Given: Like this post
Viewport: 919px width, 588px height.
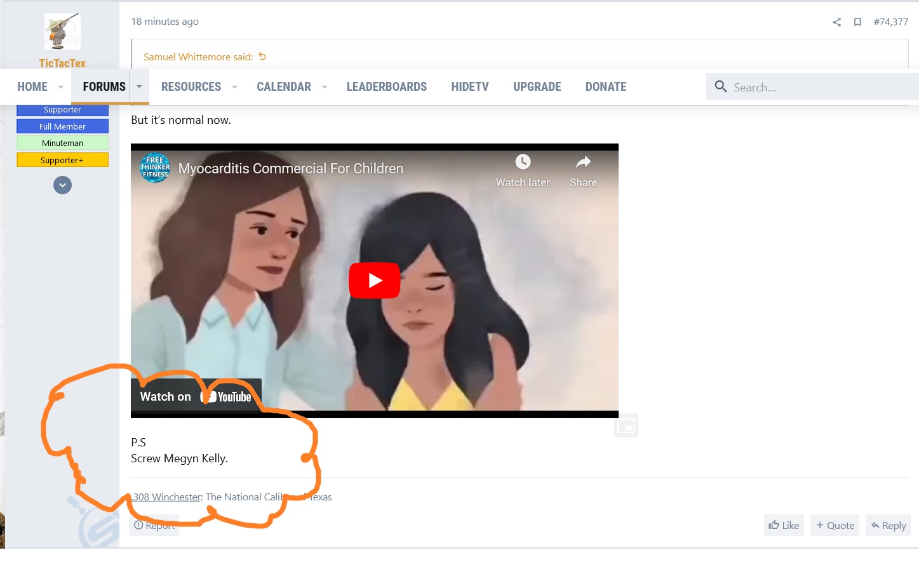Looking at the screenshot, I should (784, 525).
